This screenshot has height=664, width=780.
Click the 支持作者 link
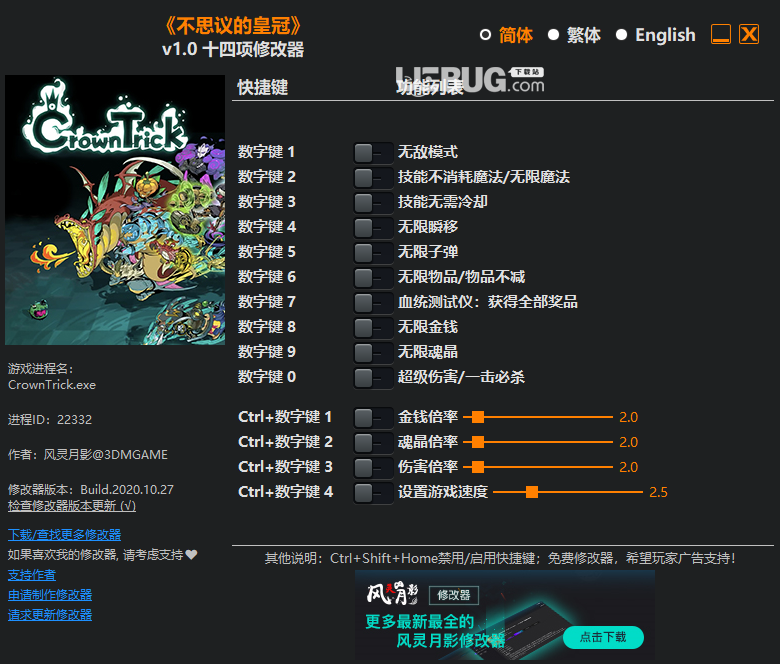click(32, 575)
